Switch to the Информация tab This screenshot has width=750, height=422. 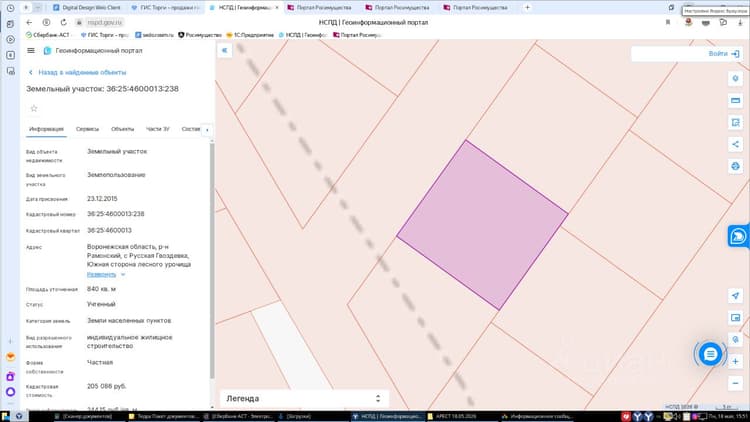click(46, 129)
